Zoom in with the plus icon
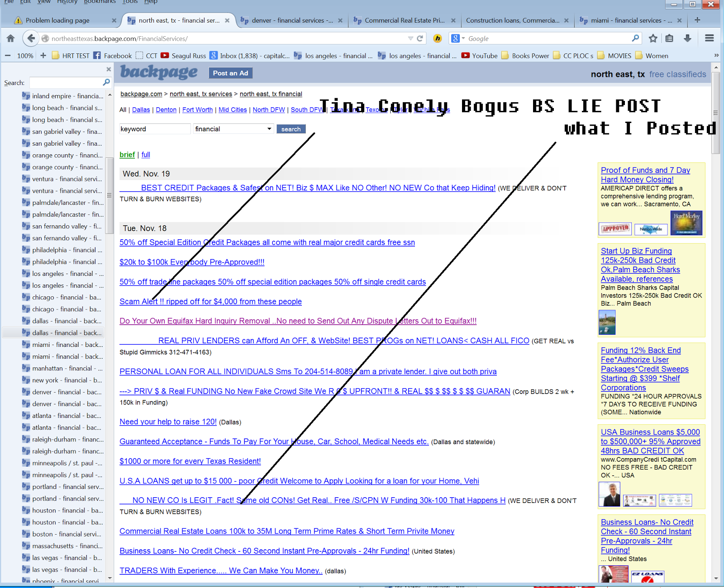Screen dimensions: 724x588 point(43,56)
